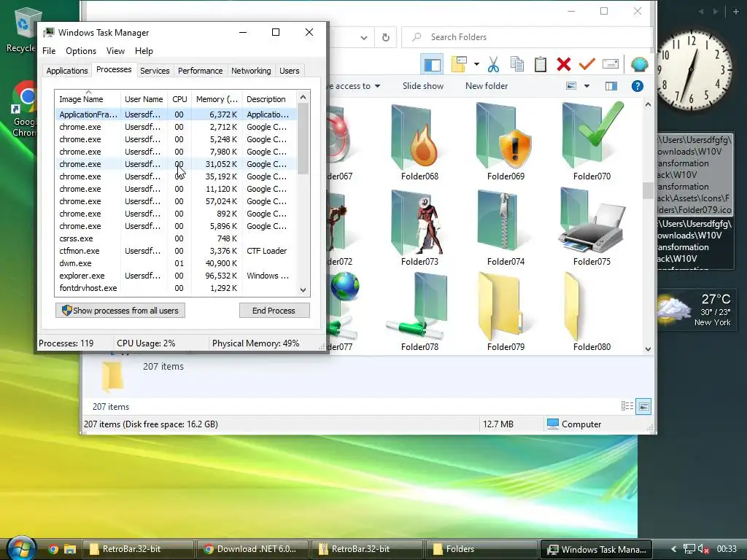Viewport: 747px width, 560px height.
Task: Click the Search Folders input field
Action: click(527, 37)
